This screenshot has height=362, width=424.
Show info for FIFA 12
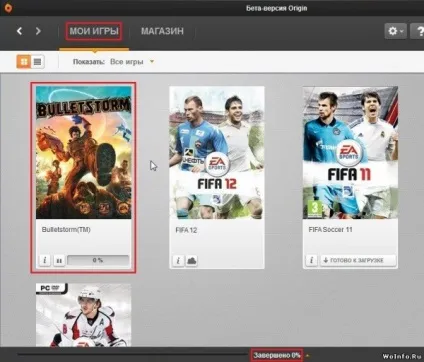178,260
